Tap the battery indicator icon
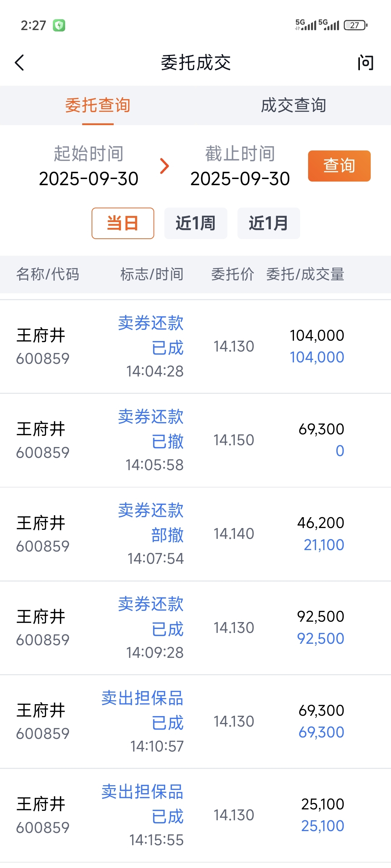The image size is (391, 868). pos(356,25)
